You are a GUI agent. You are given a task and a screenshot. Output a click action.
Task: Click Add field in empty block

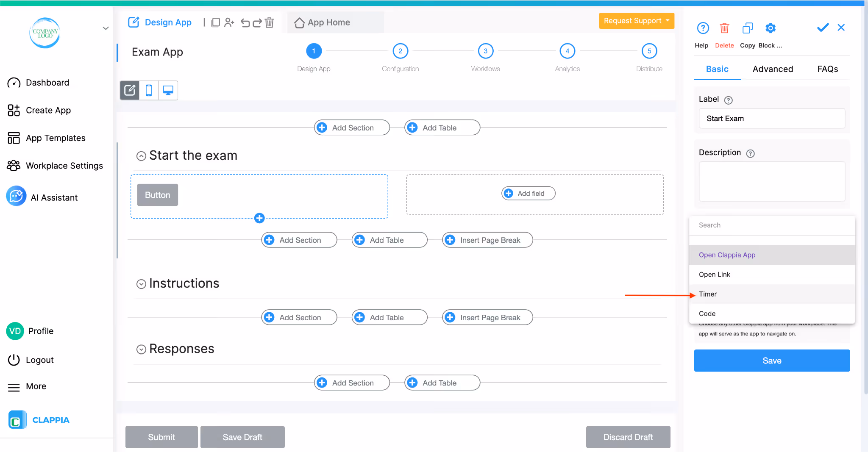click(529, 193)
